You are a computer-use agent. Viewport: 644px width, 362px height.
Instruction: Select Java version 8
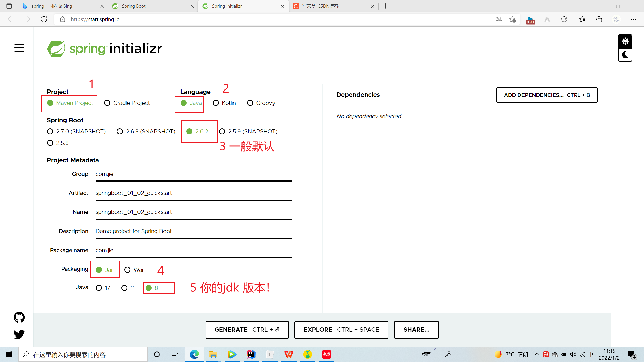click(152, 288)
